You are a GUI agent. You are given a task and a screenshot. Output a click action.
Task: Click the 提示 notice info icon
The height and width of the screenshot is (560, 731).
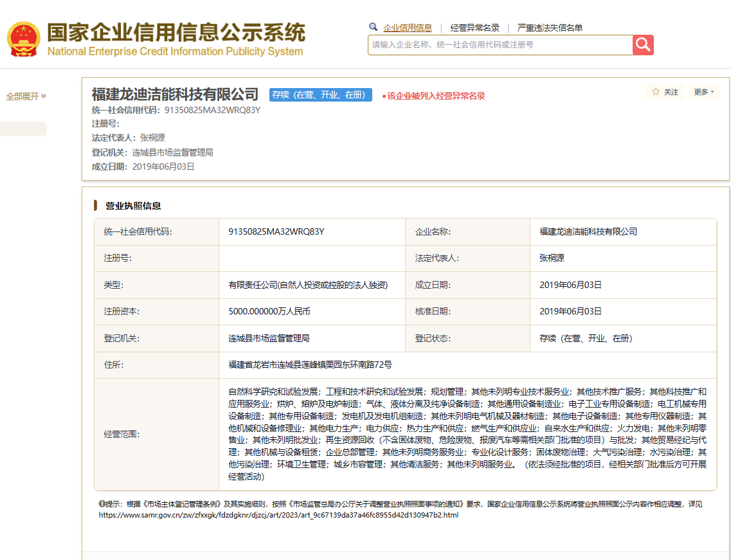pos(102,503)
